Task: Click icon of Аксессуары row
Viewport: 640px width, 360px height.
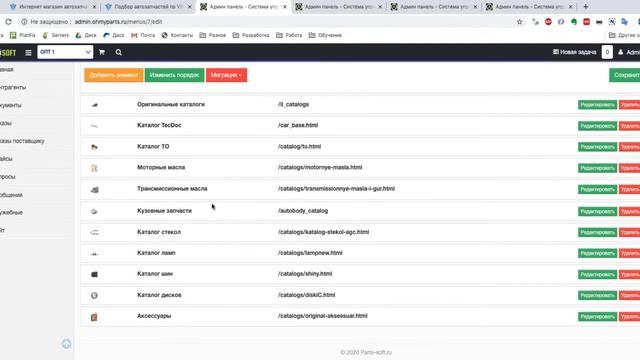Action: pyautogui.click(x=94, y=317)
